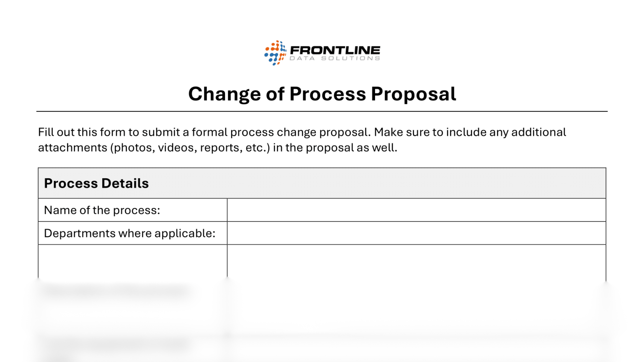Viewport: 644px width, 362px height.
Task: Click the "Name of the process:" label
Action: point(102,210)
